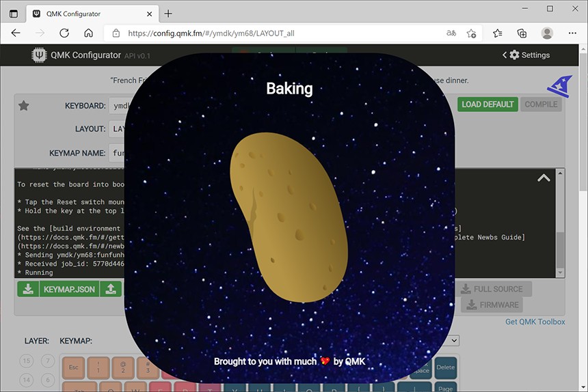Open the Collections icon
The height and width of the screenshot is (392, 588).
(522, 33)
